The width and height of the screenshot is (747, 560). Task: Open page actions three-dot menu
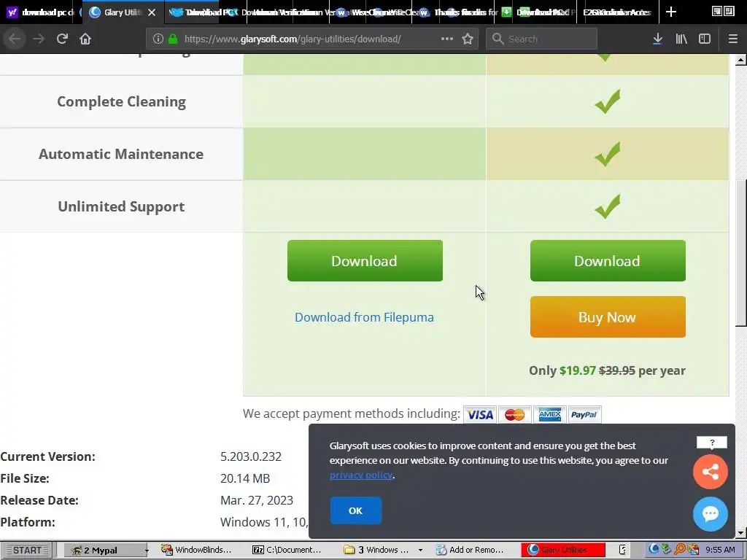pos(447,39)
